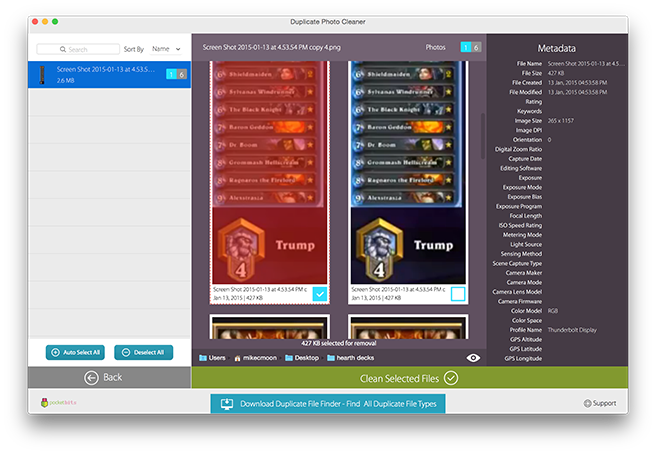
Task: Click the Metadata panel heading
Action: 556,49
